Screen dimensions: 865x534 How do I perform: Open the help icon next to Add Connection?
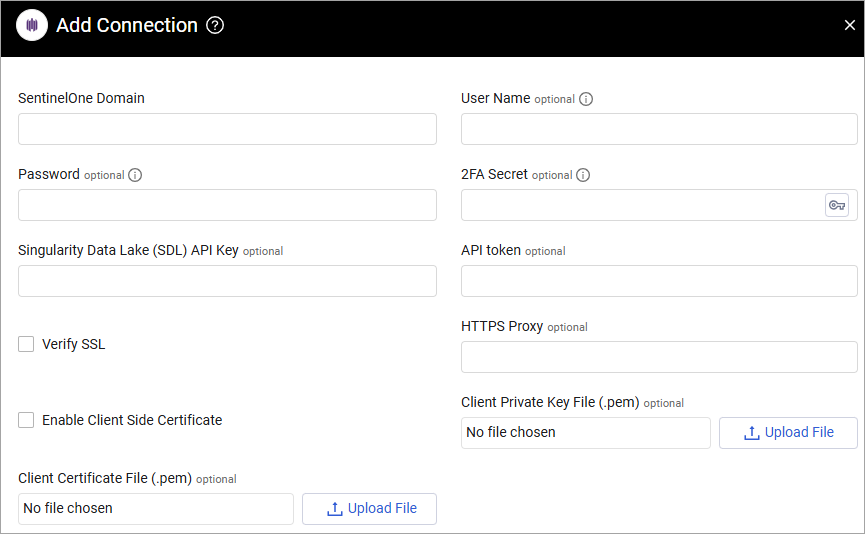point(215,25)
